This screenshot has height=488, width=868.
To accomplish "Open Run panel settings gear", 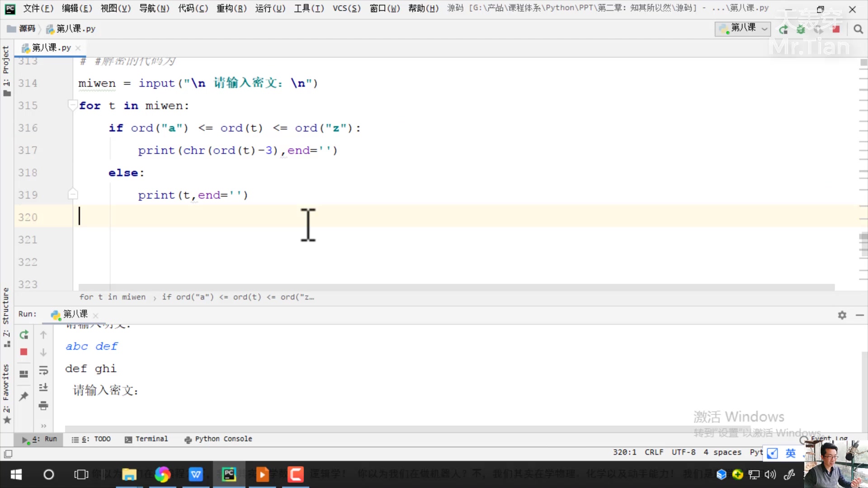I will pos(842,315).
